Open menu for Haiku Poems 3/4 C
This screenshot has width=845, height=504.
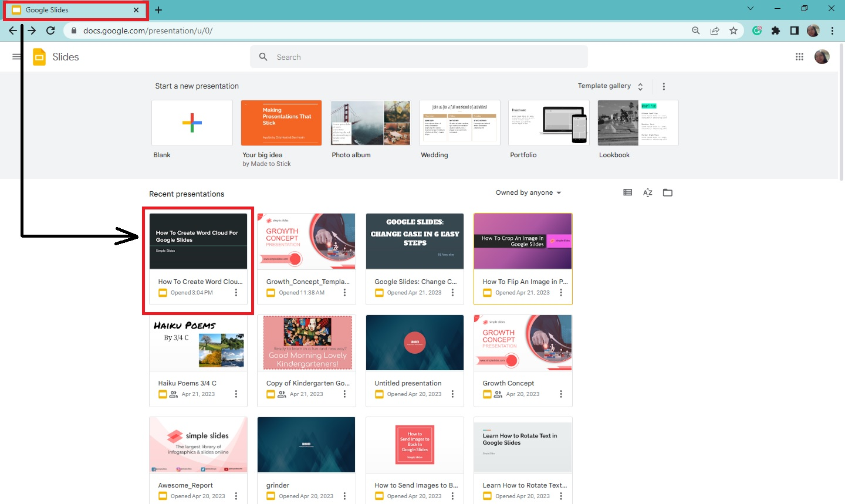pyautogui.click(x=236, y=394)
